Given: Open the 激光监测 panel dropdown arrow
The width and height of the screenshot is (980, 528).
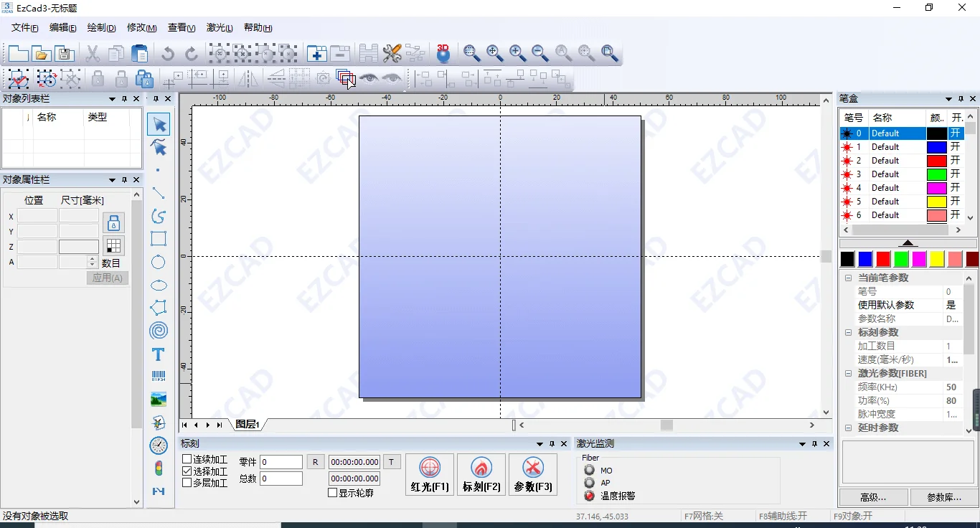Looking at the screenshot, I should 802,444.
